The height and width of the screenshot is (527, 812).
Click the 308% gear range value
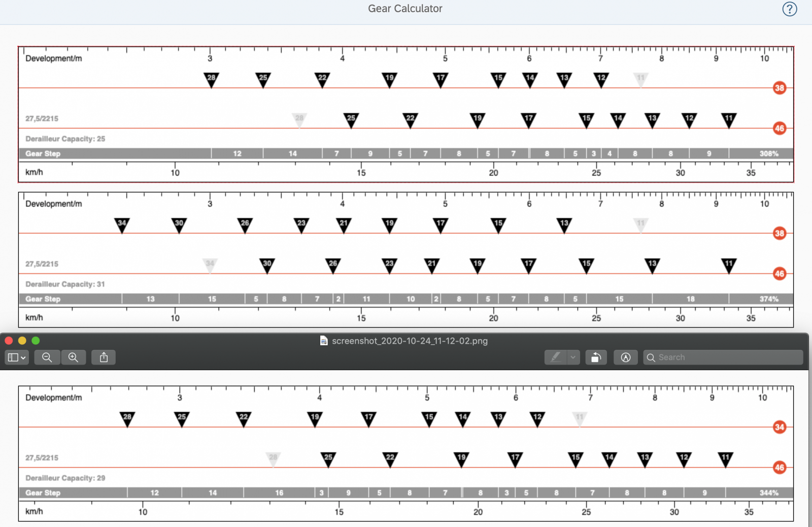[x=769, y=154]
